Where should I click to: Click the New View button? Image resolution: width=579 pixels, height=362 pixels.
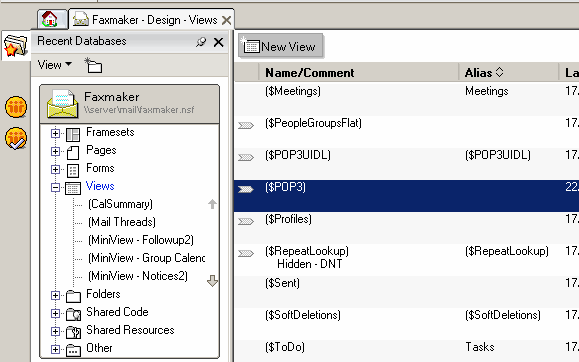281,47
